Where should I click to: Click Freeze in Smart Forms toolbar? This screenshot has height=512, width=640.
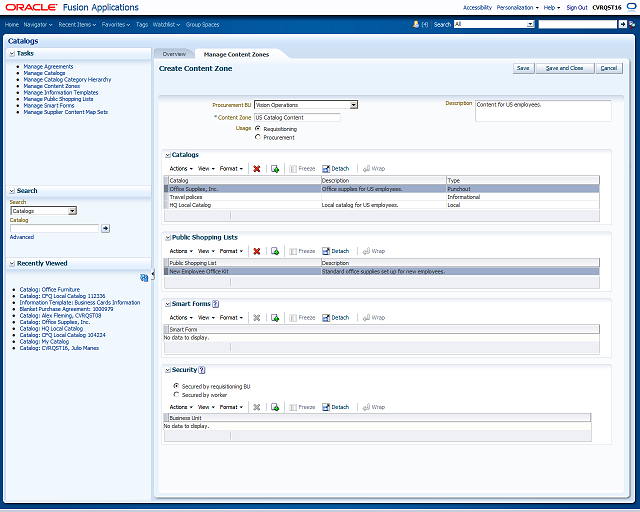pos(302,318)
